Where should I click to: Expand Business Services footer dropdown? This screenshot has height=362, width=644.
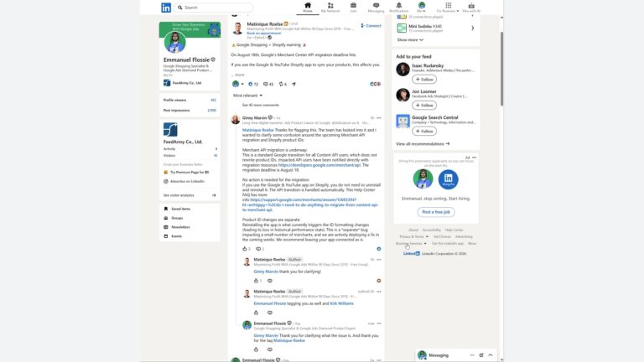411,243
